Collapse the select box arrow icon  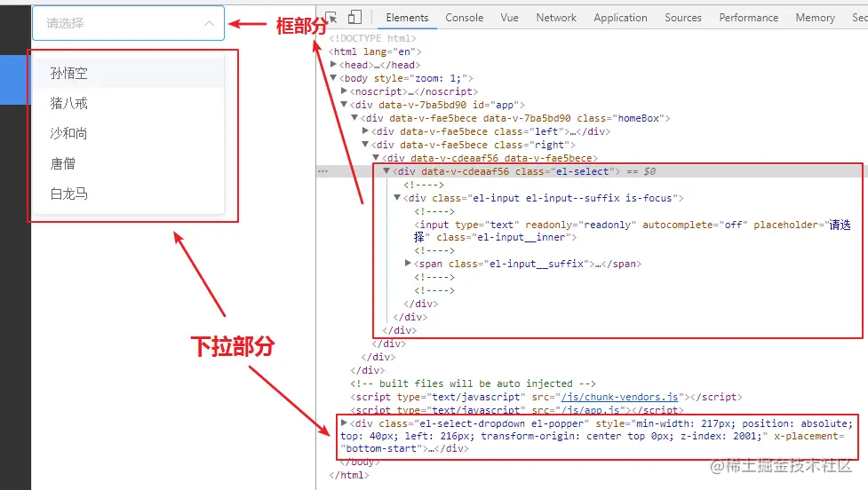coord(209,23)
